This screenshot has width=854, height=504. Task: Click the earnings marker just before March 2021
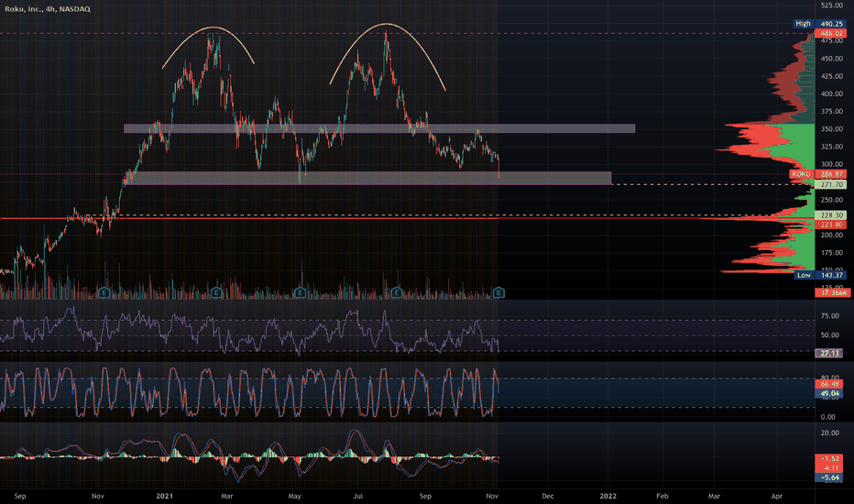click(216, 293)
